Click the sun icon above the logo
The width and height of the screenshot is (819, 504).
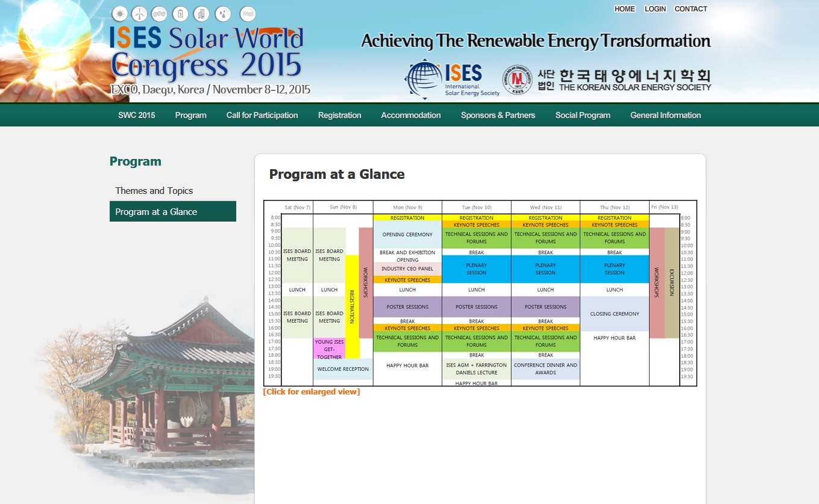(120, 14)
